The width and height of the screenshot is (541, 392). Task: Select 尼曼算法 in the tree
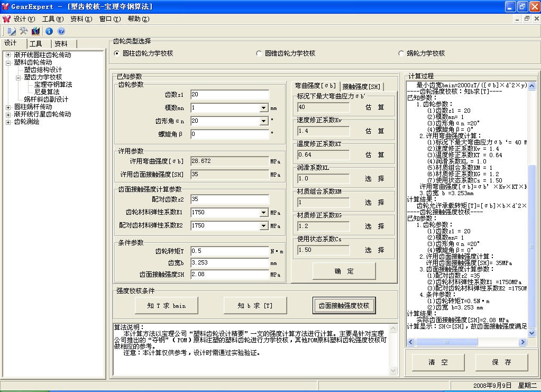[x=47, y=92]
